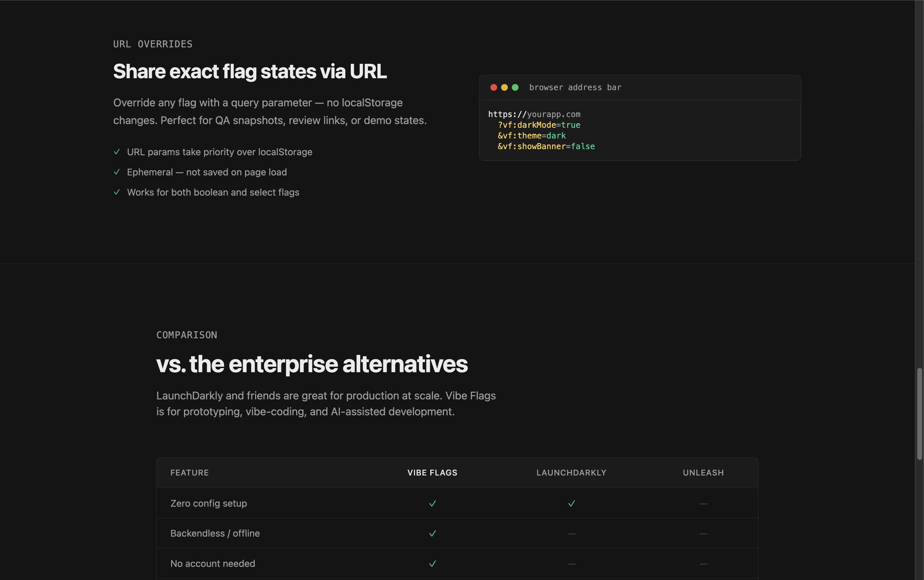This screenshot has height=580, width=924.
Task: Click the yellow traffic light dot
Action: [505, 87]
